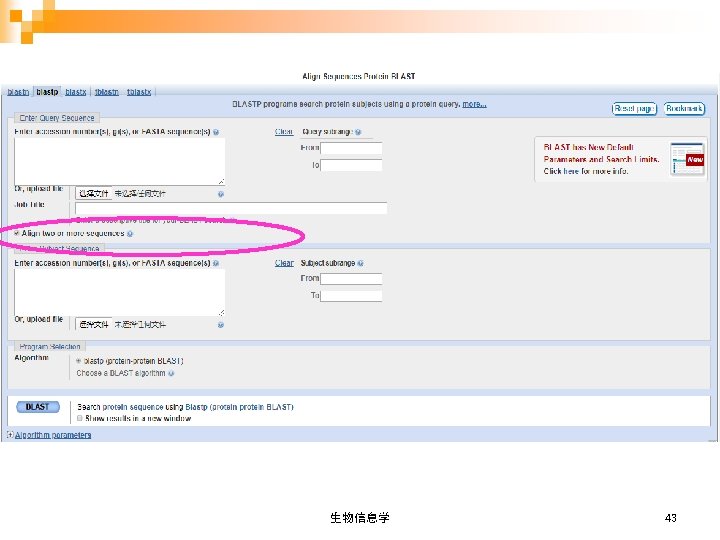Click help icon beside Choose a BLAST algorithm
Viewport: 720px width, 540px height.
click(x=171, y=373)
